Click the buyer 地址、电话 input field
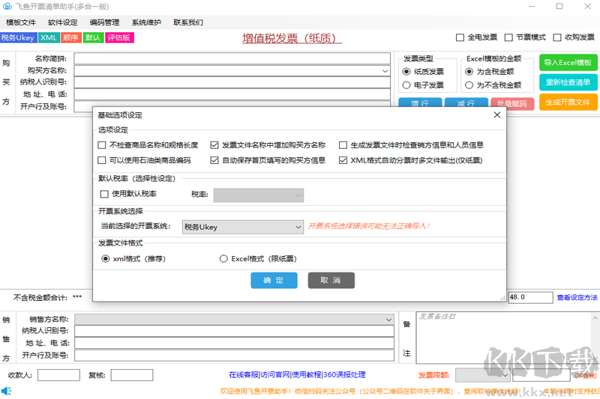Viewport: 600px width, 399px height. coord(232,94)
